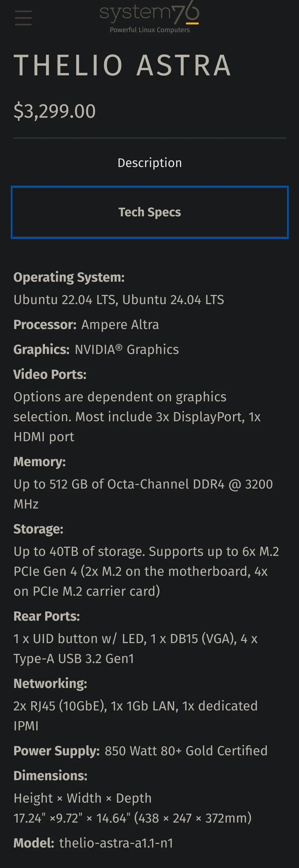
Task: Click the NVIDIA Graphics text
Action: point(126,350)
